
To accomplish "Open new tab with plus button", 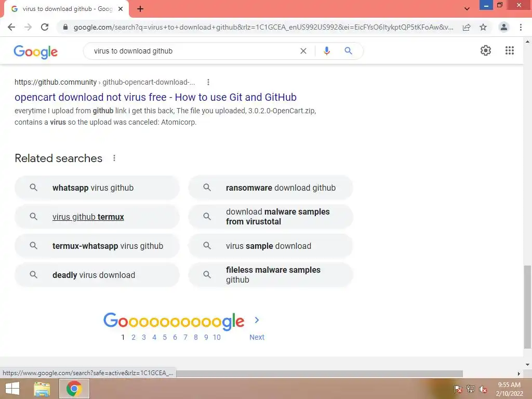I will pos(140,9).
